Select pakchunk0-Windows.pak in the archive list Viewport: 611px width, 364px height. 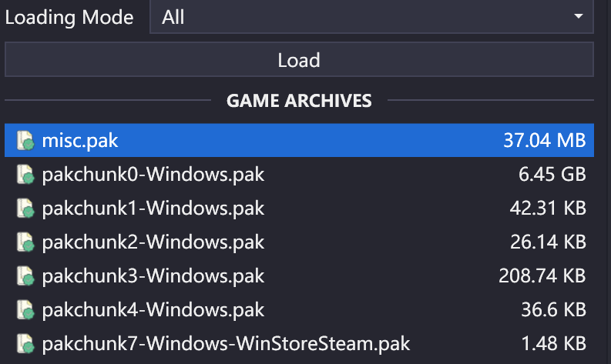[x=153, y=175]
